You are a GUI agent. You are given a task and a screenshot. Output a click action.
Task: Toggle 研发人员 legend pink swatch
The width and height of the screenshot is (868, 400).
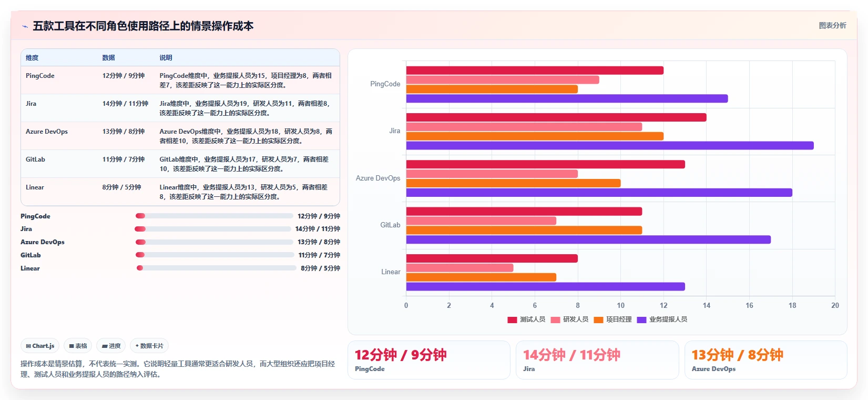tap(555, 319)
